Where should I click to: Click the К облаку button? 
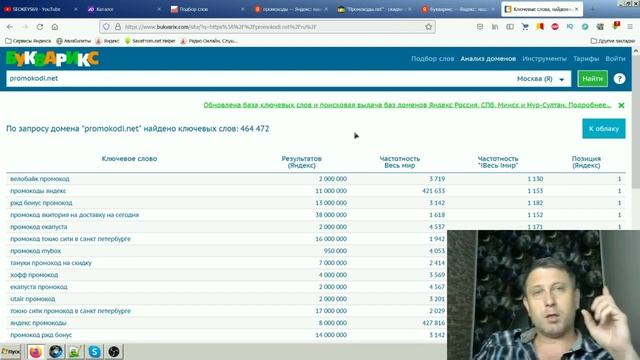click(x=604, y=129)
